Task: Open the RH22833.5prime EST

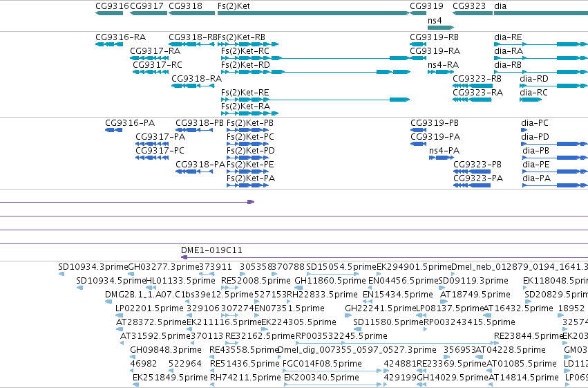Action: [x=290, y=302]
